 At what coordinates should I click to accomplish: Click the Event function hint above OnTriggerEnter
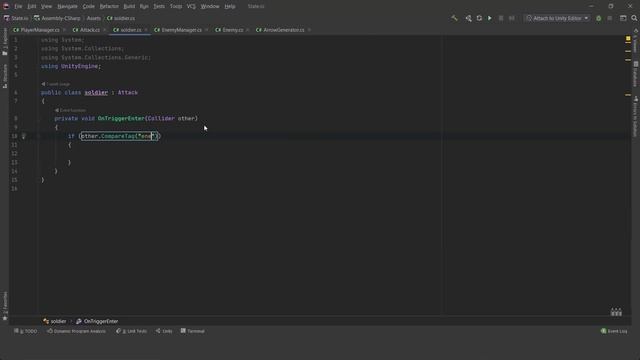point(71,110)
